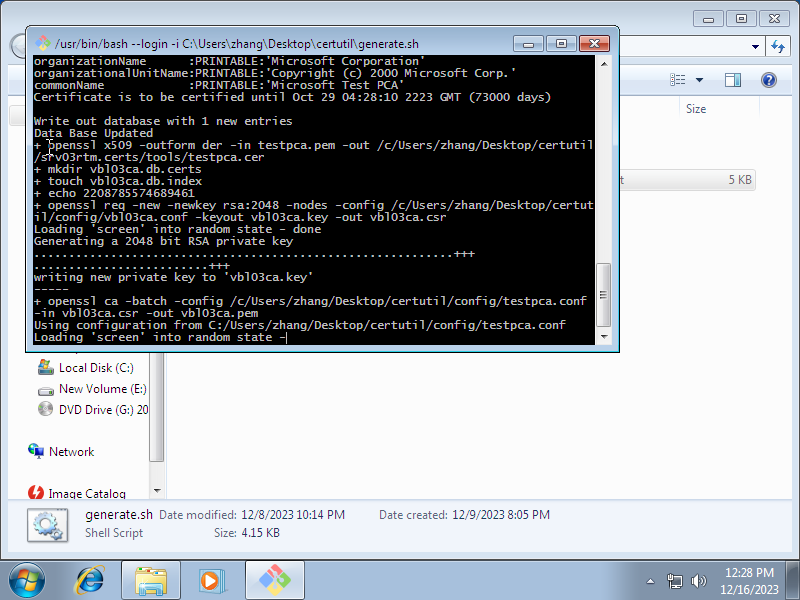
Task: Click the New Volume (E:) drive icon
Action: pos(46,390)
